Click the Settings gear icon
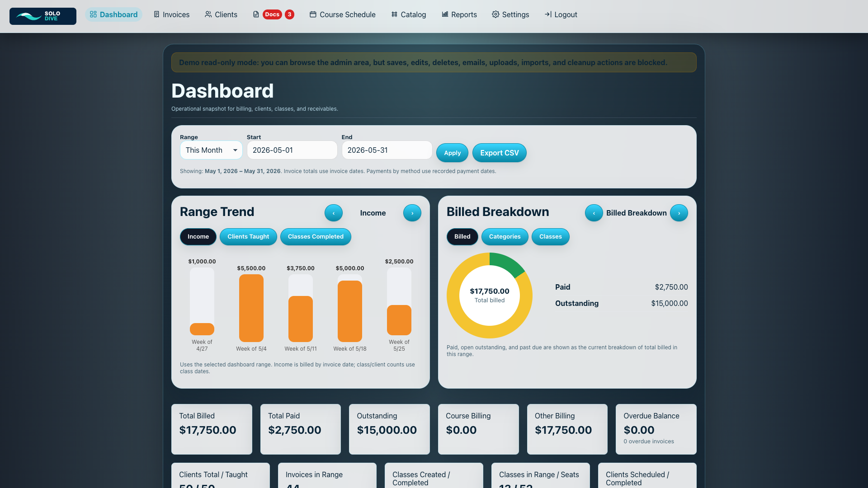 coord(495,14)
